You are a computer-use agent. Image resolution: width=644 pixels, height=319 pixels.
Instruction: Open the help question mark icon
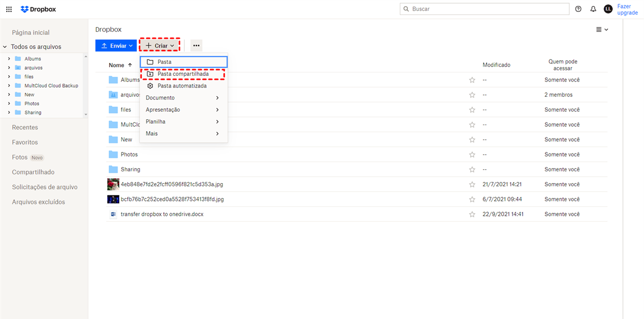(578, 9)
